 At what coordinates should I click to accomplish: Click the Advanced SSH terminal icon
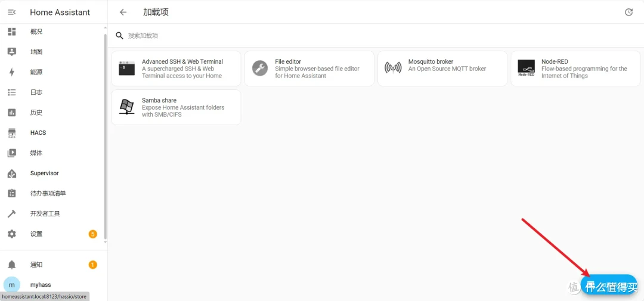tap(126, 69)
